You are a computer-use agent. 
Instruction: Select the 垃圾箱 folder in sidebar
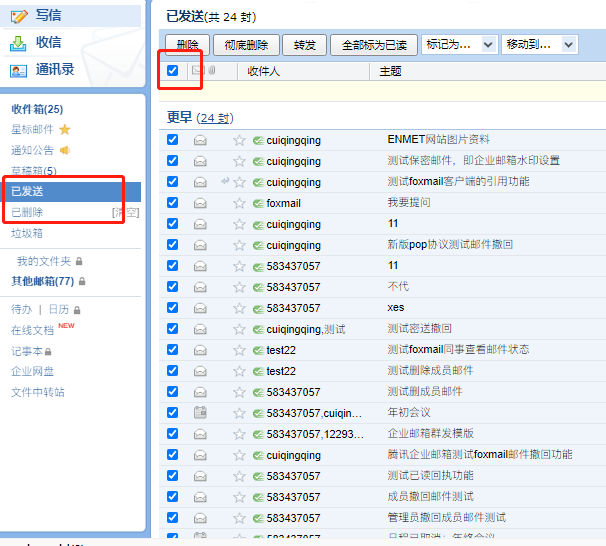click(x=27, y=233)
